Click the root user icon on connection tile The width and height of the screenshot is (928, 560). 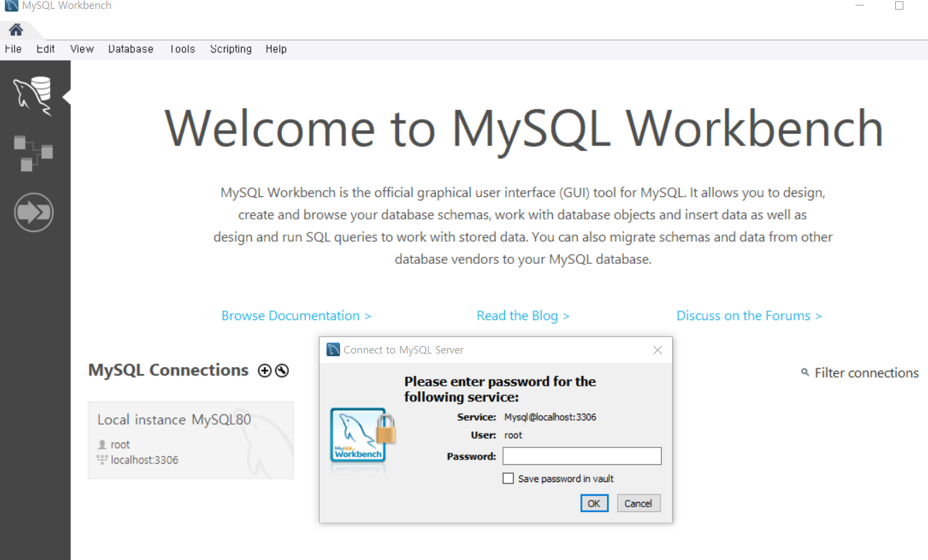pyautogui.click(x=103, y=444)
